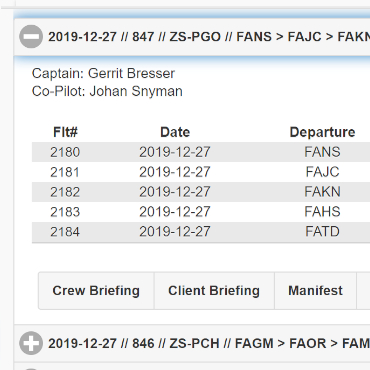Open the Client Briefing button
370x370 pixels.
coord(214,291)
